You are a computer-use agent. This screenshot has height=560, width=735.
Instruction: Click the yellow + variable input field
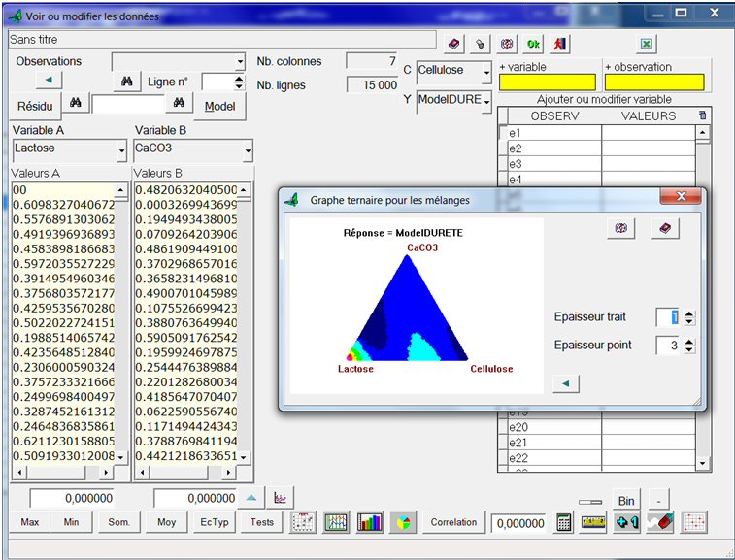tap(547, 82)
